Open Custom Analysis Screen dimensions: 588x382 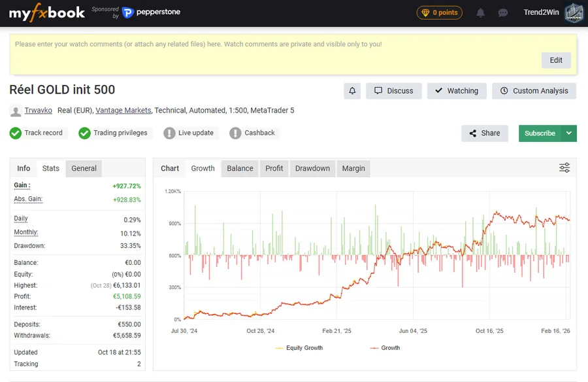click(534, 91)
